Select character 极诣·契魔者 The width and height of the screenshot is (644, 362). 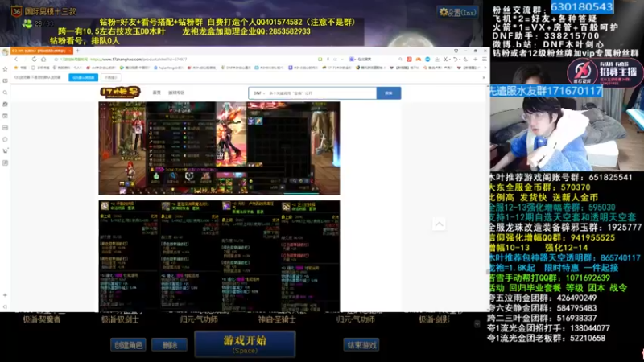click(x=42, y=319)
